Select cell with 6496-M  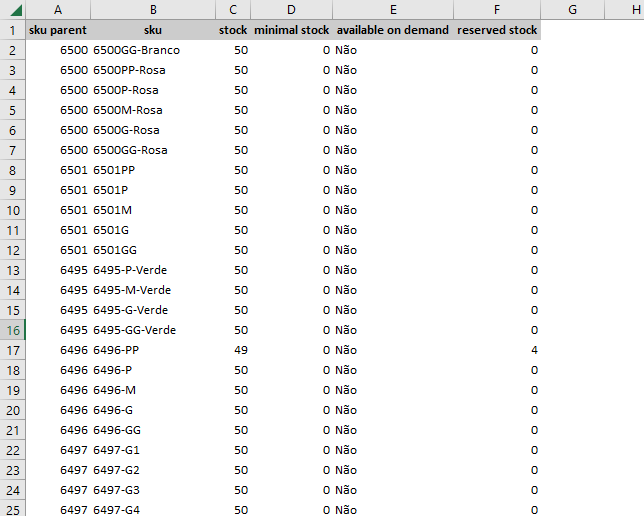coord(153,390)
